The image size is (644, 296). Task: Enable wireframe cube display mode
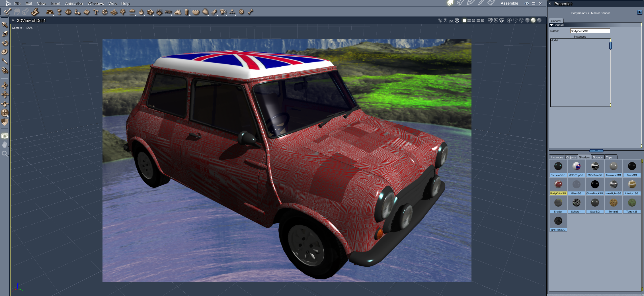[x=521, y=21]
